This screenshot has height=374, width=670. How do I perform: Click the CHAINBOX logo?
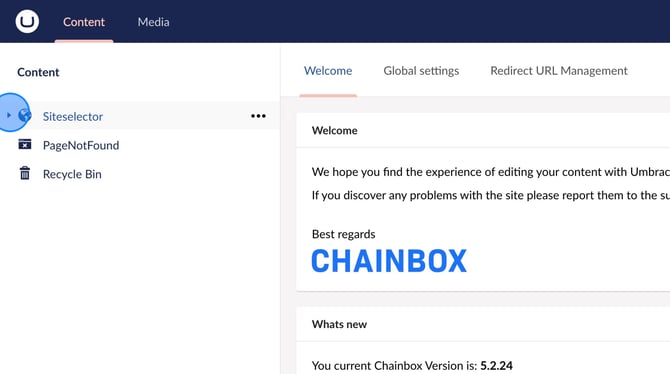click(389, 261)
